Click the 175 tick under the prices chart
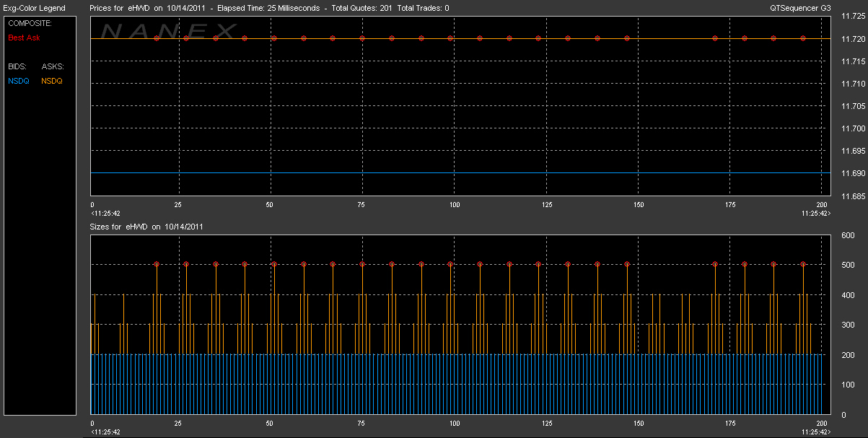This screenshot has width=868, height=438. pos(731,205)
